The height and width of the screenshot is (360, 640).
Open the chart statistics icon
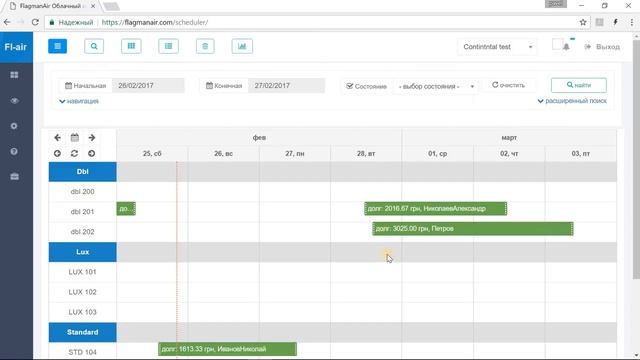coord(242,46)
